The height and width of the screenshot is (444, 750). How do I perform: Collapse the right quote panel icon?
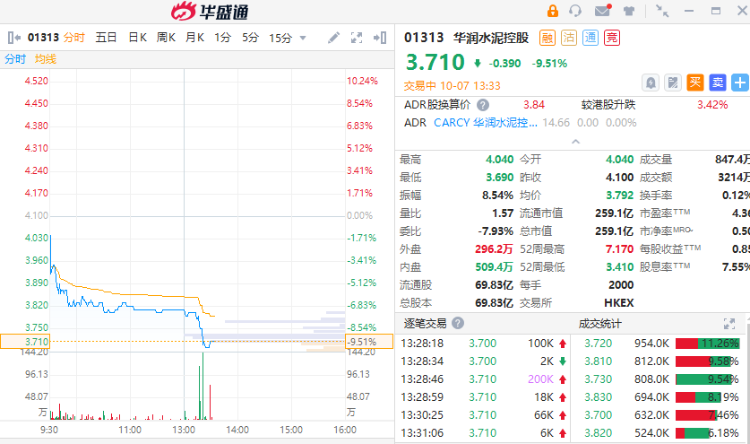pos(380,38)
